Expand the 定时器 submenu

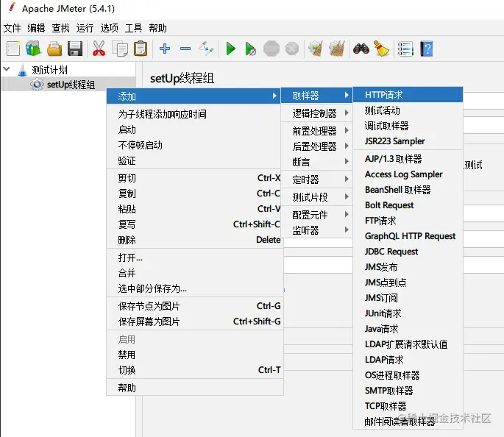click(x=316, y=180)
